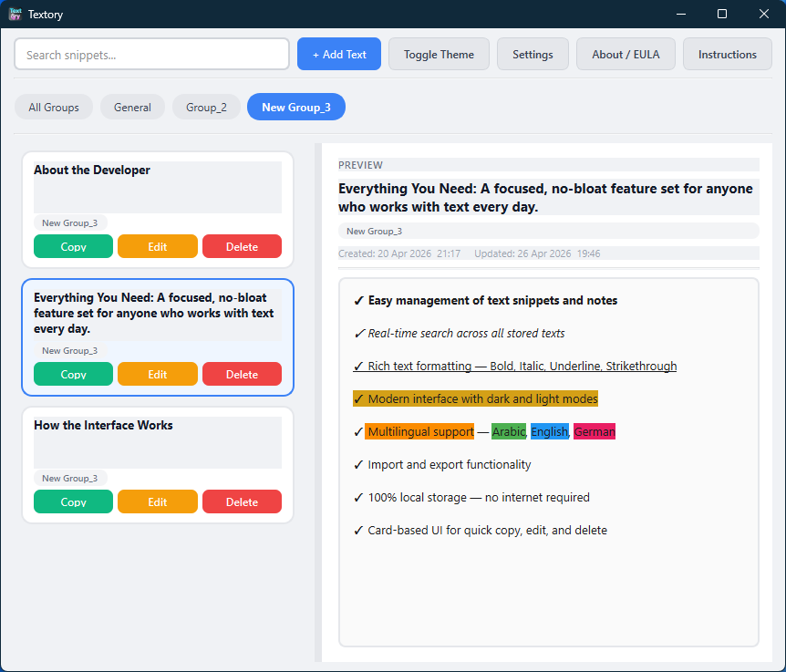Click the orange 'Multilingual support' highlight
This screenshot has height=672, width=786.
pyautogui.click(x=419, y=431)
